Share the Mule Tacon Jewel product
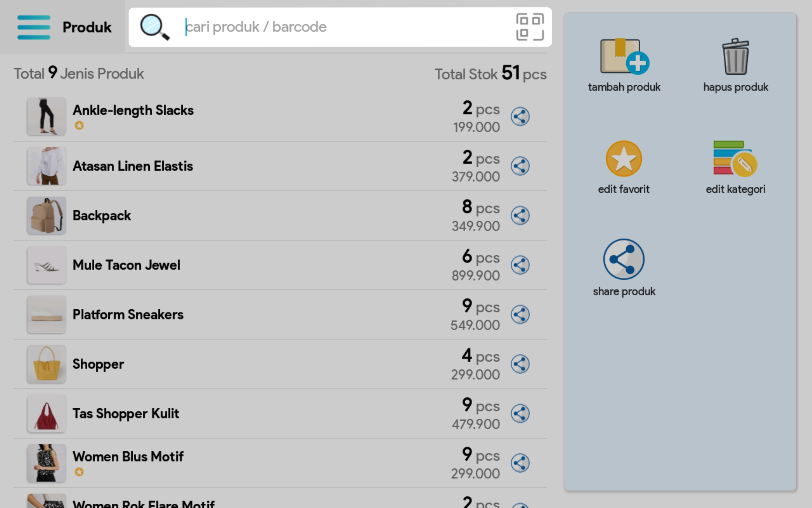 pos(520,265)
